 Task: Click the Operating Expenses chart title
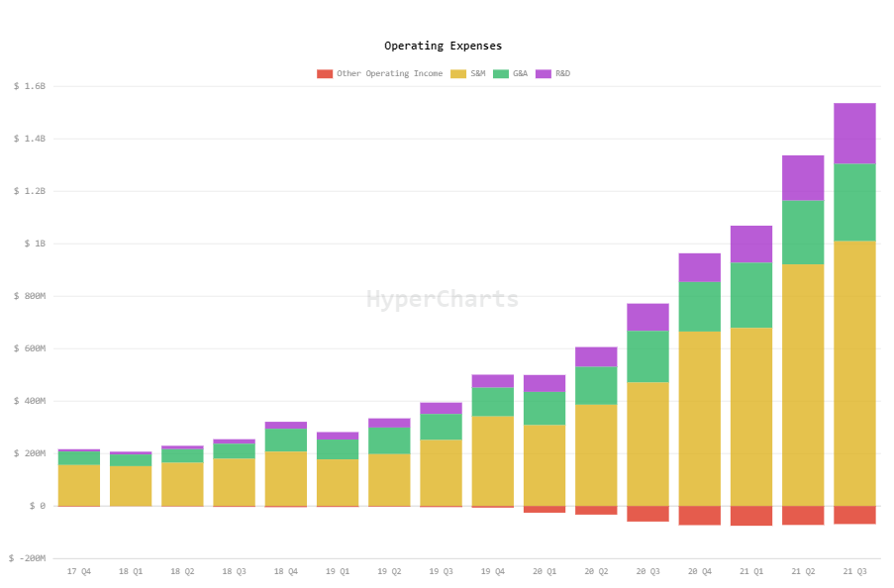443,46
